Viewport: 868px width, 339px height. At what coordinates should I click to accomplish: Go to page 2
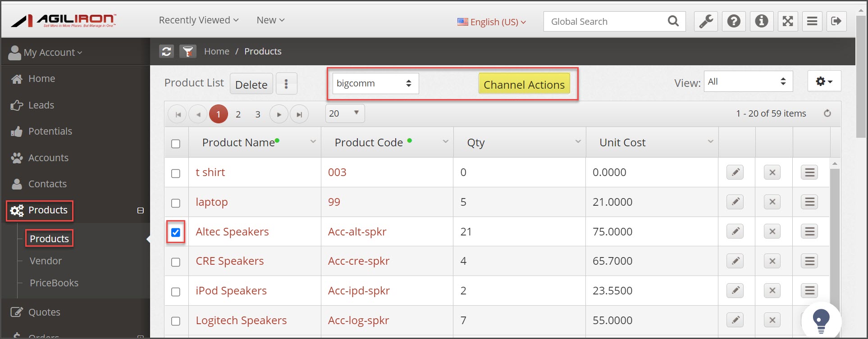click(238, 114)
